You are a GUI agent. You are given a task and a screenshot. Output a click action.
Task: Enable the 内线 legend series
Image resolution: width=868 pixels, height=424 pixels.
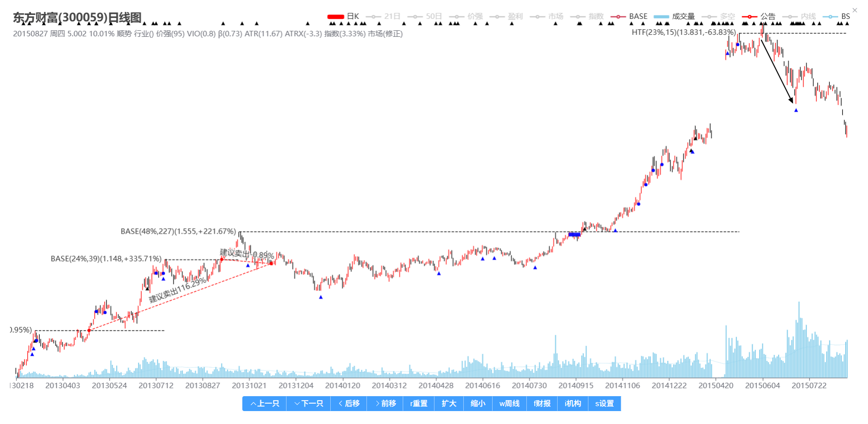(x=799, y=16)
